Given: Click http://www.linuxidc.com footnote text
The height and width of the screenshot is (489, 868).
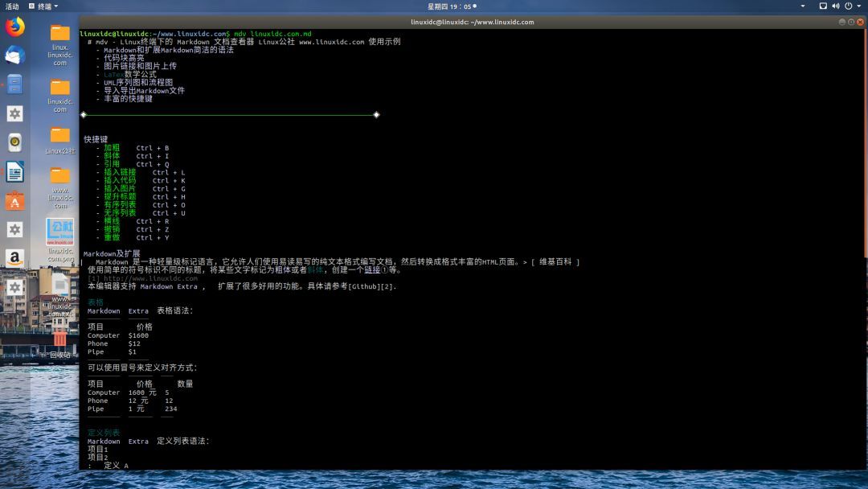Looking at the screenshot, I should [150, 278].
